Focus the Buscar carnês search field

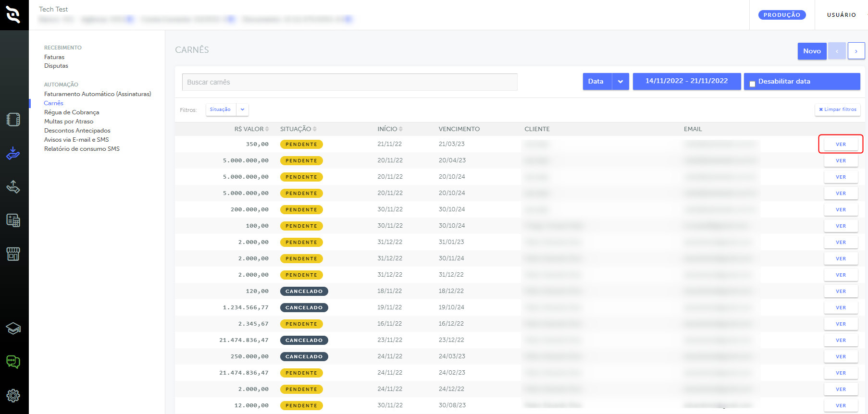(350, 82)
